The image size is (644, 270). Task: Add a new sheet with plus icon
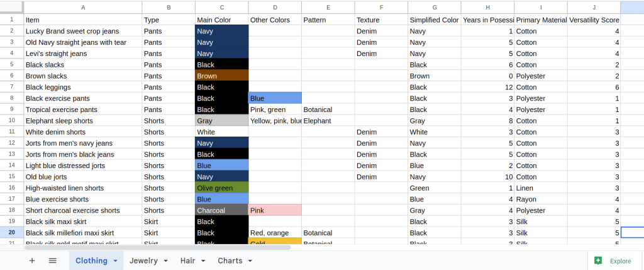pyautogui.click(x=32, y=261)
